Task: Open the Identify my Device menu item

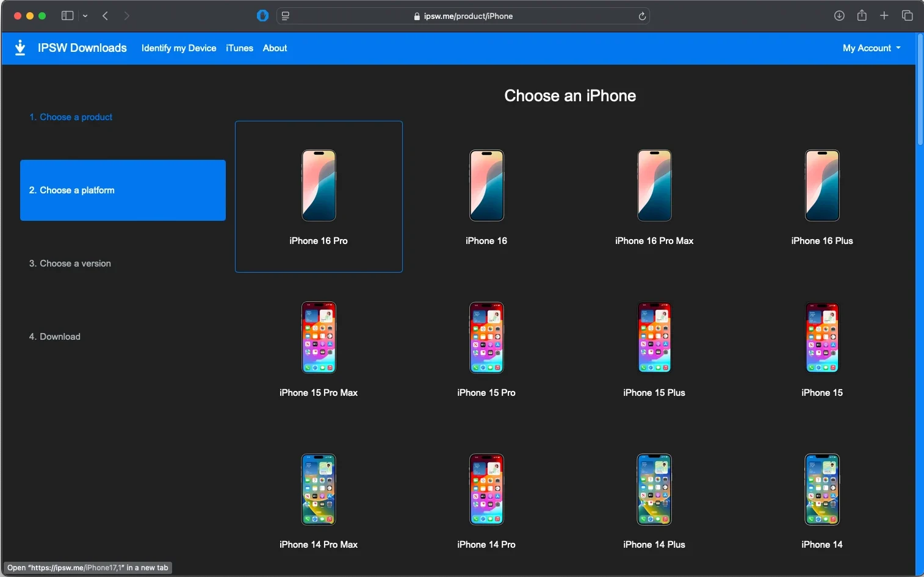Action: click(178, 48)
